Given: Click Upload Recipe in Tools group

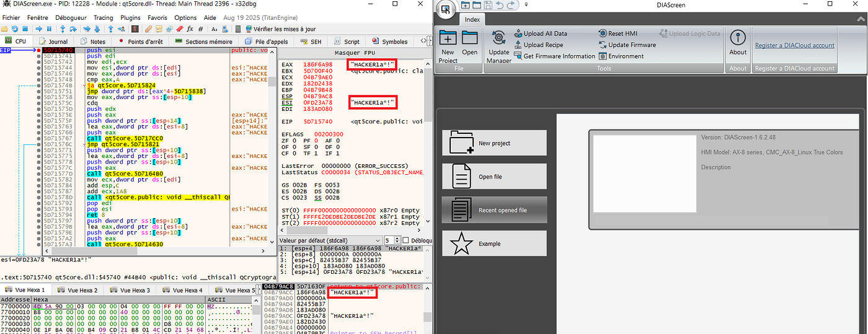Looking at the screenshot, I should point(538,45).
